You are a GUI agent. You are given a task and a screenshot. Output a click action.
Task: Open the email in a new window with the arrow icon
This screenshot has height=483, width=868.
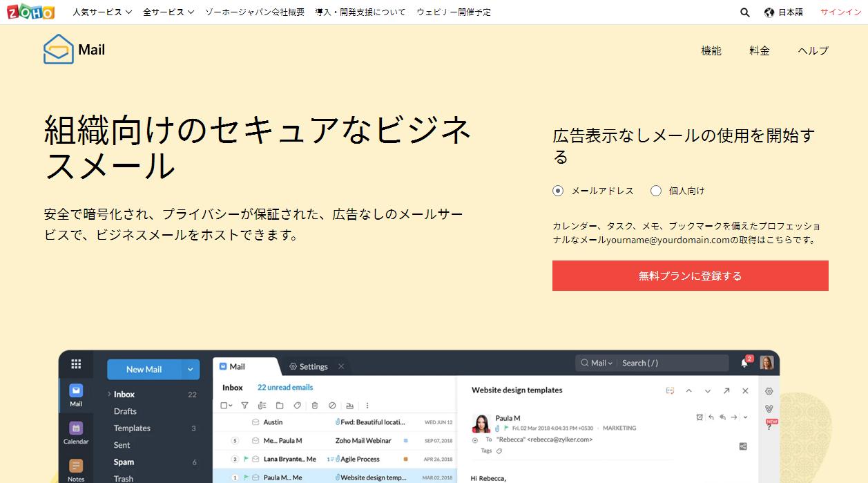point(726,390)
